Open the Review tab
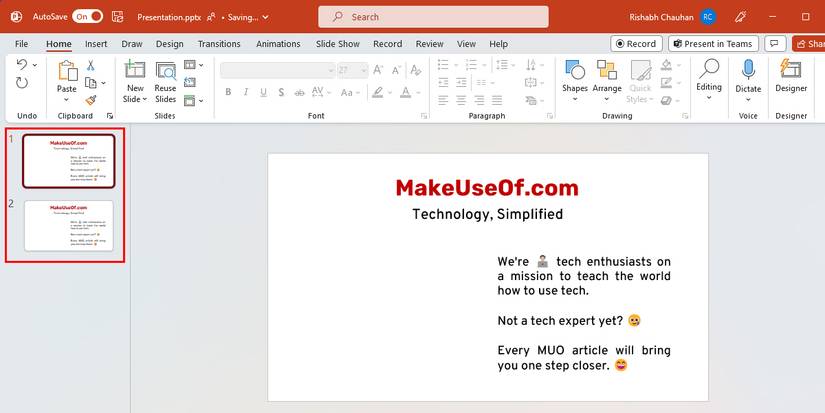 429,44
